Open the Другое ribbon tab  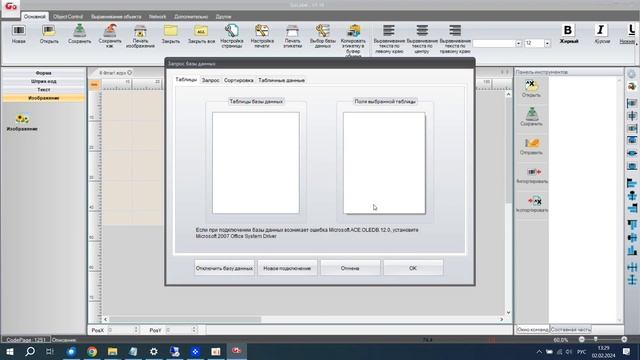pos(223,17)
